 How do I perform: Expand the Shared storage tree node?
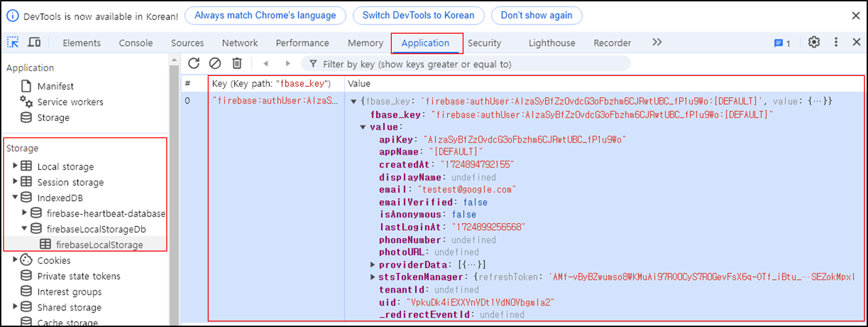(15, 306)
